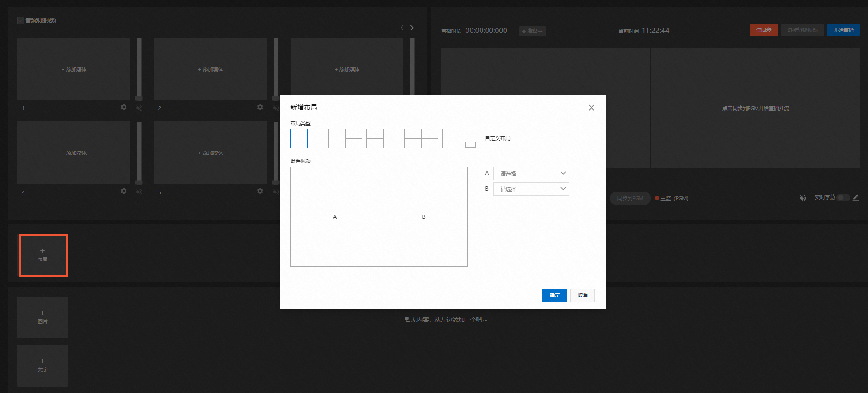Screen dimensions: 868x393
Task: Close the 新增布局 dialog
Action: click(x=592, y=108)
